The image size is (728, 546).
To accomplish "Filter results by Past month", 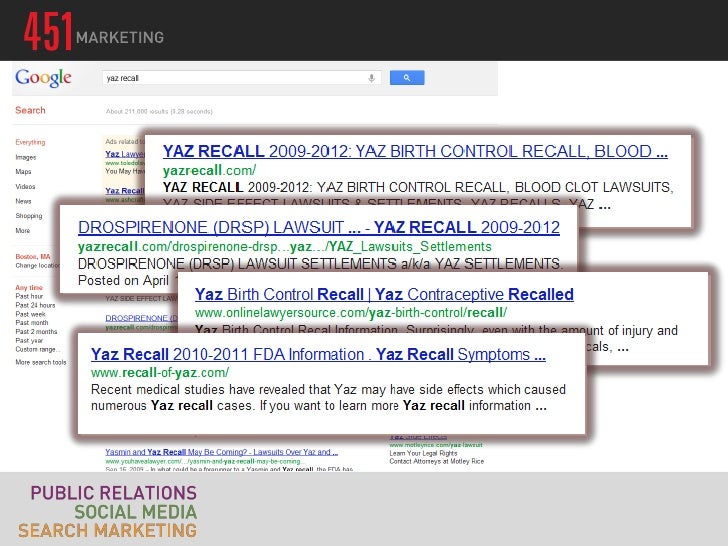I will [x=32, y=323].
